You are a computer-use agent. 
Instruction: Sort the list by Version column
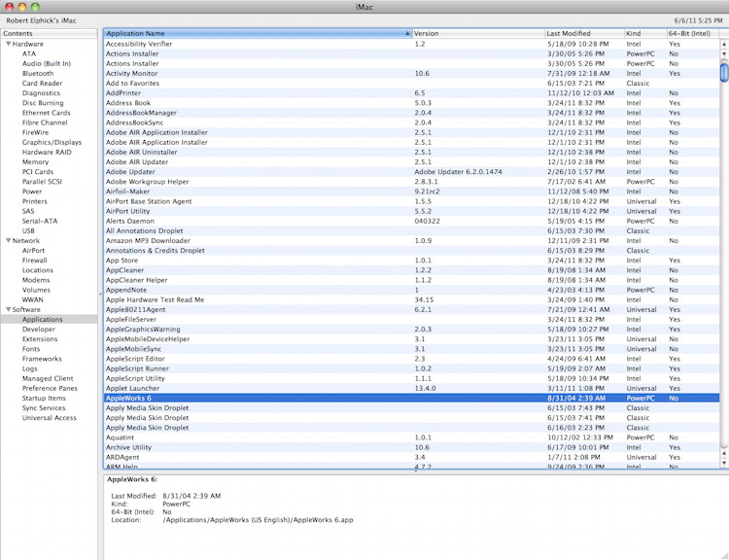(x=476, y=33)
